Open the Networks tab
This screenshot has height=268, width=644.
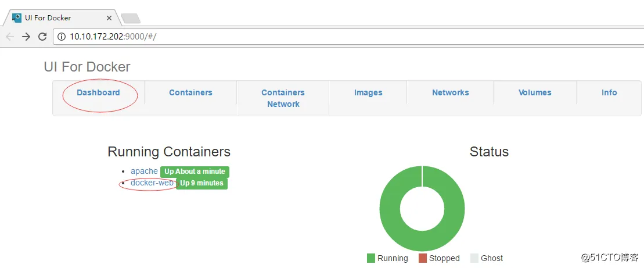451,92
